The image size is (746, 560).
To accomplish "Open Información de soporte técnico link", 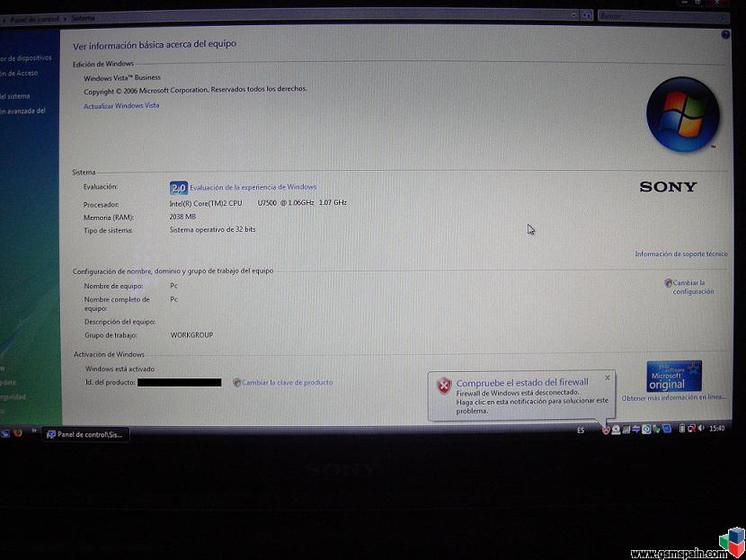I will (x=680, y=254).
